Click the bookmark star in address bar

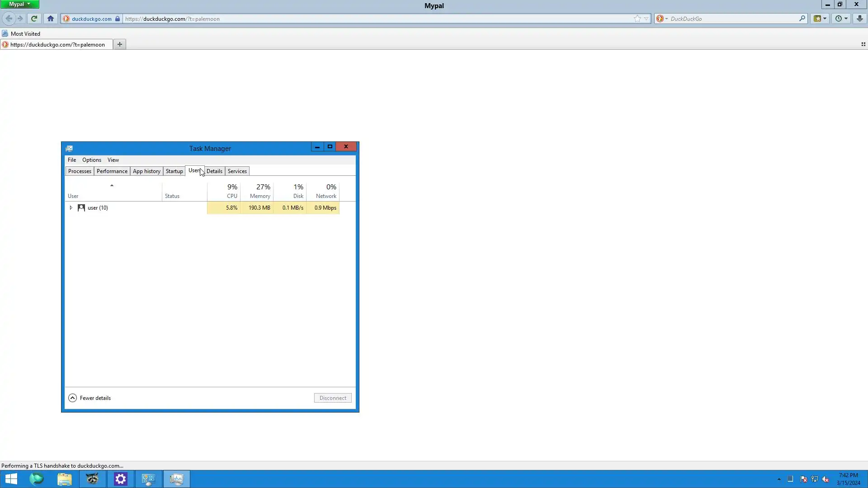[x=637, y=19]
